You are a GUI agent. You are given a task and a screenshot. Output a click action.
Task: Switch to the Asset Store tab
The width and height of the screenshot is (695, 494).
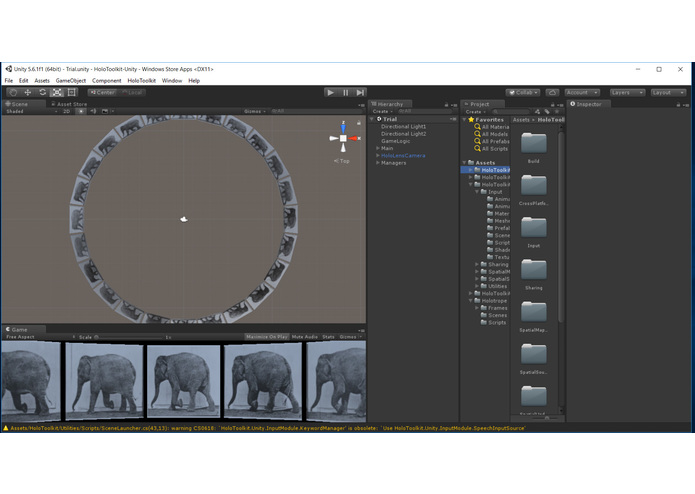69,104
